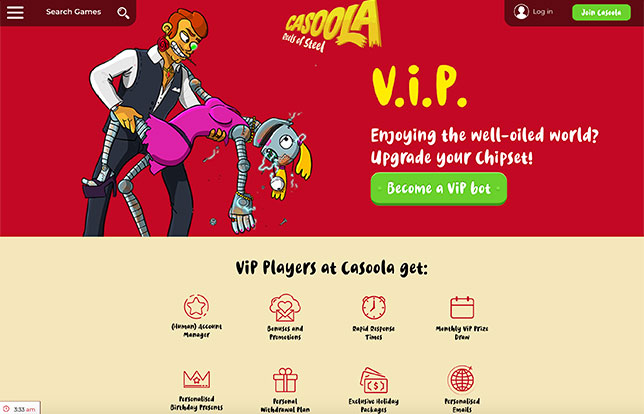Click the search magnifier icon

pos(123,13)
